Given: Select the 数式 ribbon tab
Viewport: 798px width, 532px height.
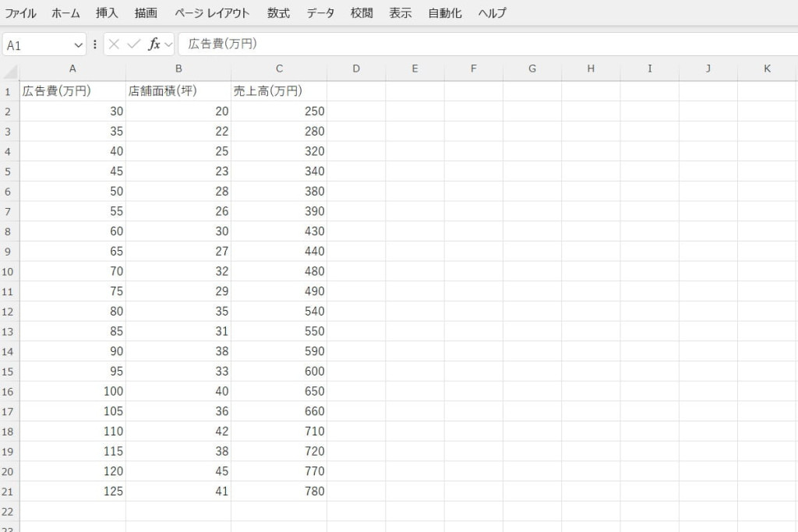Looking at the screenshot, I should coord(278,13).
